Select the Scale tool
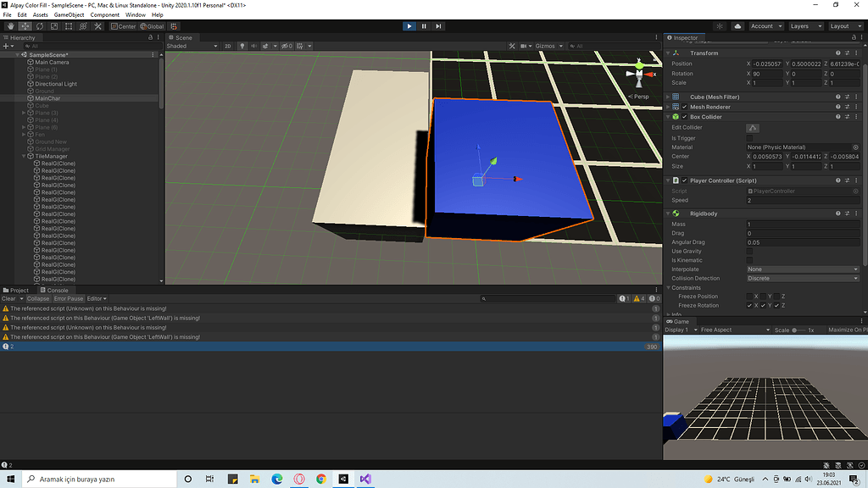The image size is (868, 488). (x=54, y=26)
